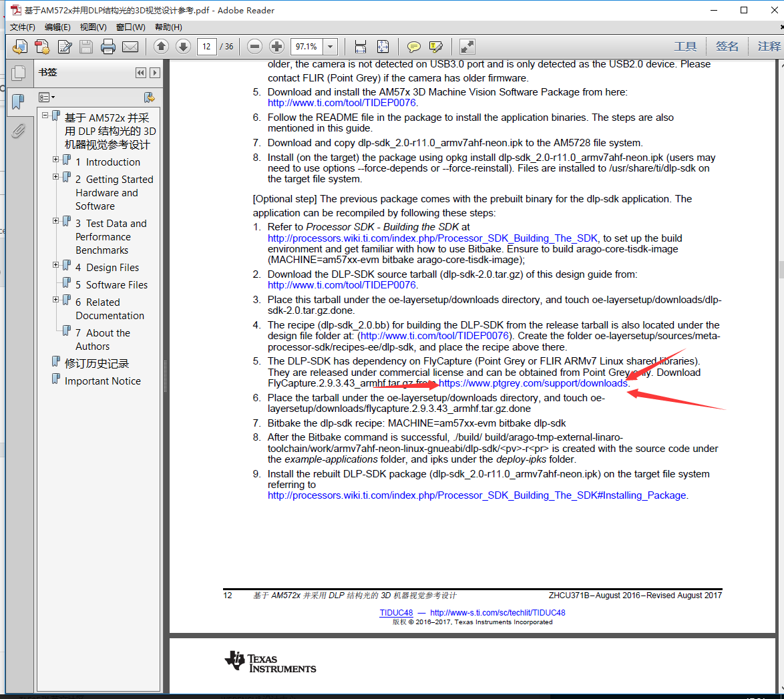
Task: Open the 编辑(E) menu
Action: [57, 27]
